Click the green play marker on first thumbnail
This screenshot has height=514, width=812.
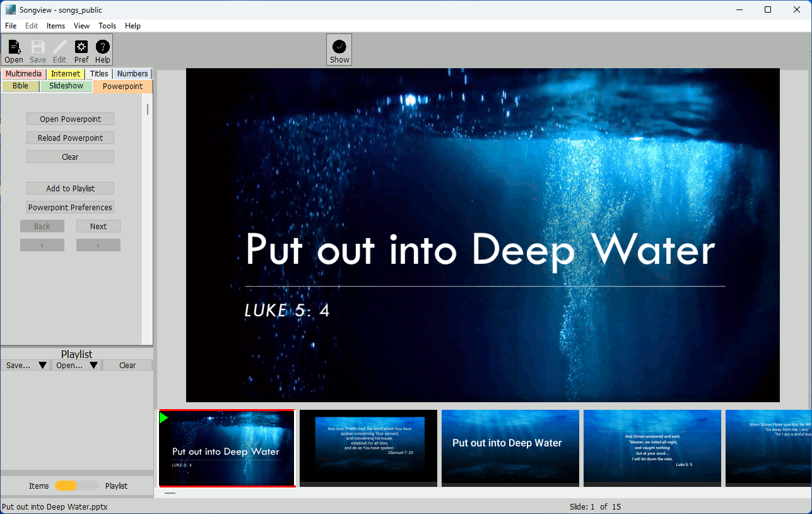coord(164,417)
